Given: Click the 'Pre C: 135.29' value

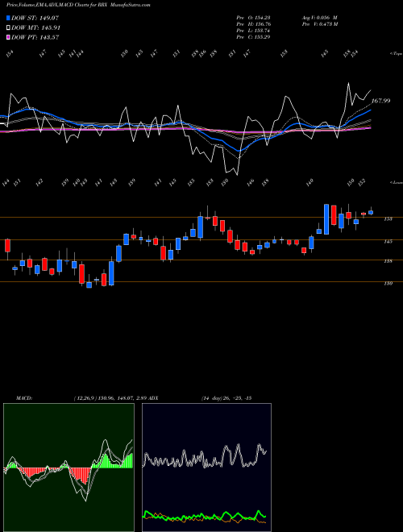Looking at the screenshot, I should tap(253, 37).
